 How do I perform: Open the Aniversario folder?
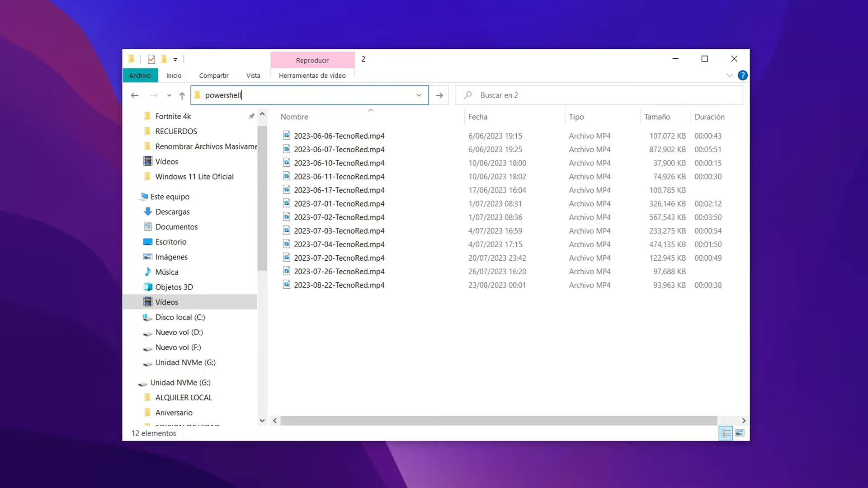pos(174,413)
